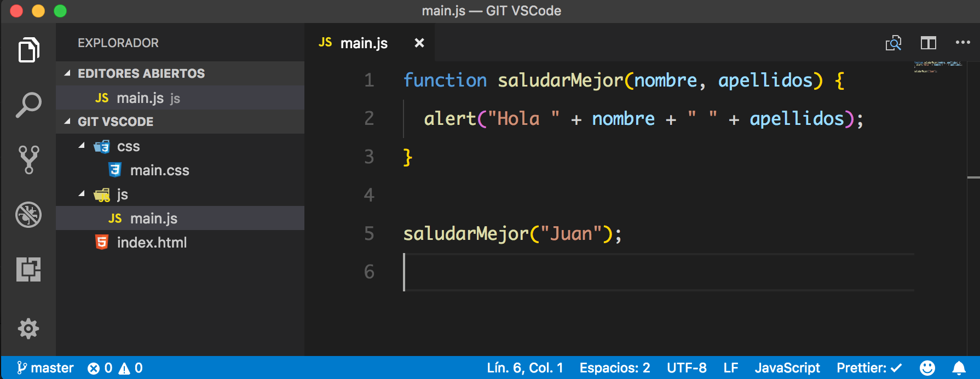Click the CSS3 icon beside main.css
980x379 pixels.
pyautogui.click(x=115, y=170)
